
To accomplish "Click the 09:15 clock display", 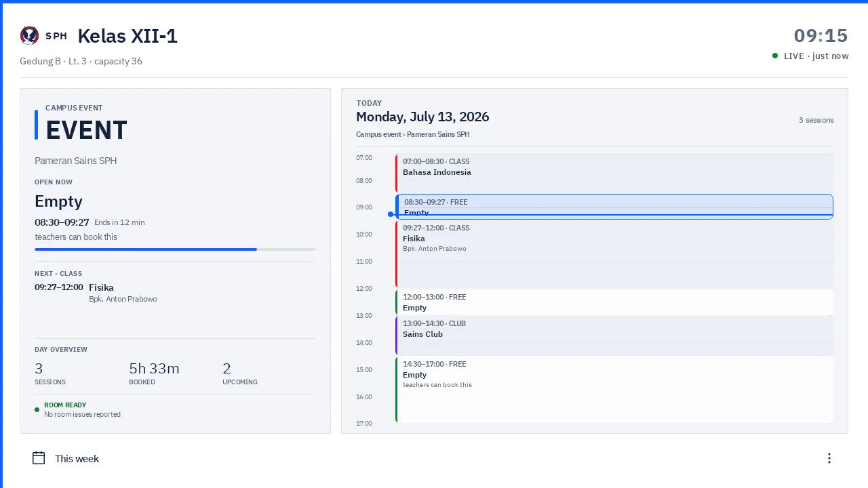I will click(x=821, y=36).
